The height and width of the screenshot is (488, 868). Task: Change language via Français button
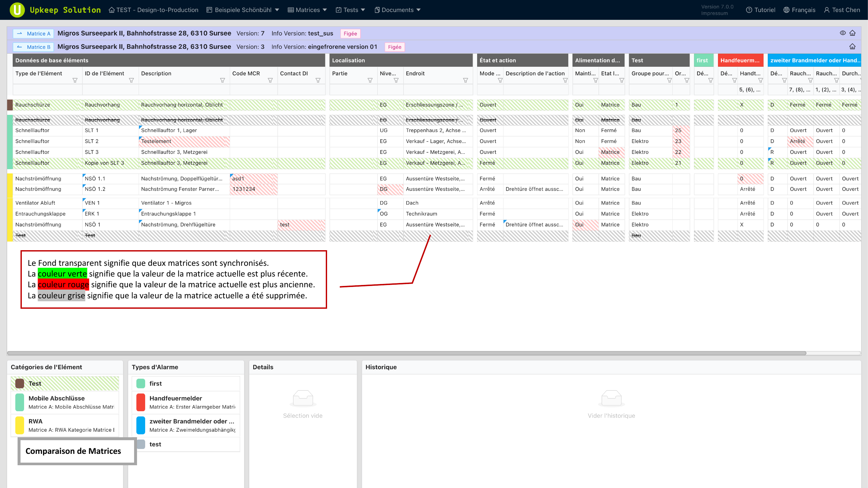click(x=799, y=10)
